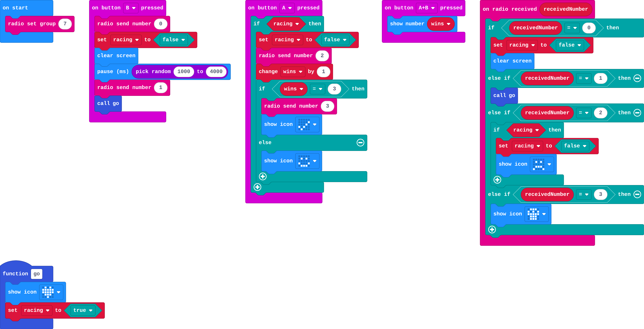
Task: Add branch plus on nested if racing block
Action: [x=497, y=180]
